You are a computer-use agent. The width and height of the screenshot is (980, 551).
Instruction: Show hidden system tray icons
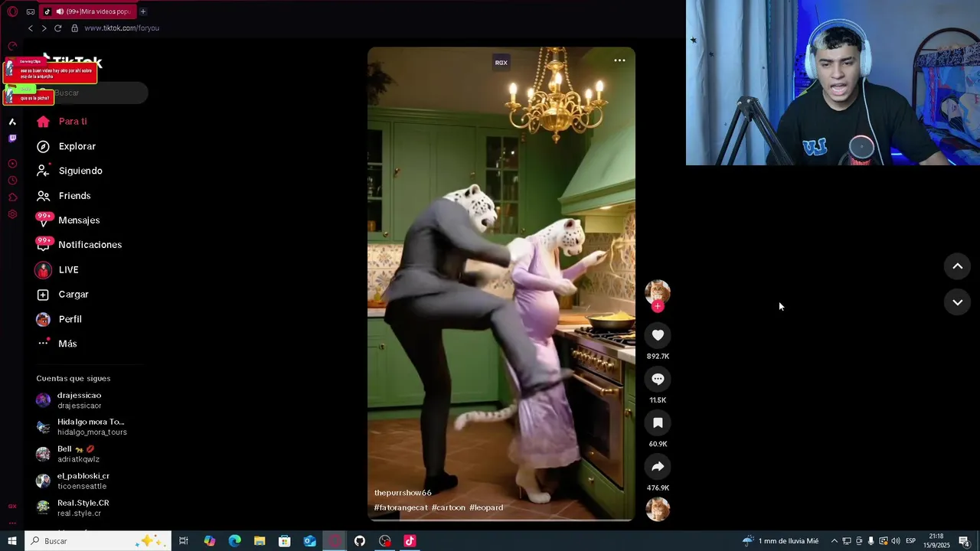835,541
